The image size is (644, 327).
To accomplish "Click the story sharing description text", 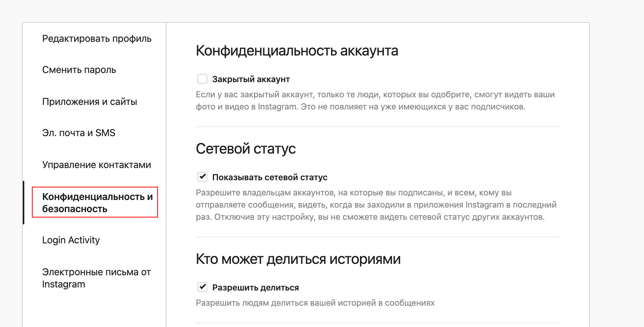I will pyautogui.click(x=315, y=303).
